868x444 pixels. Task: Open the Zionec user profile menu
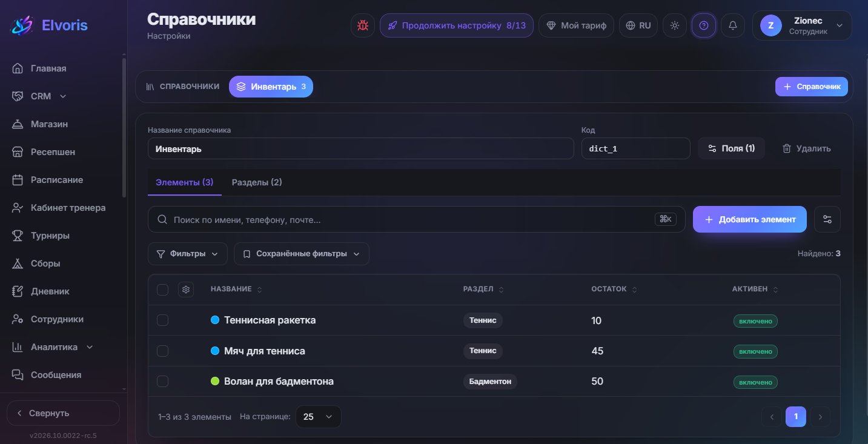(802, 25)
